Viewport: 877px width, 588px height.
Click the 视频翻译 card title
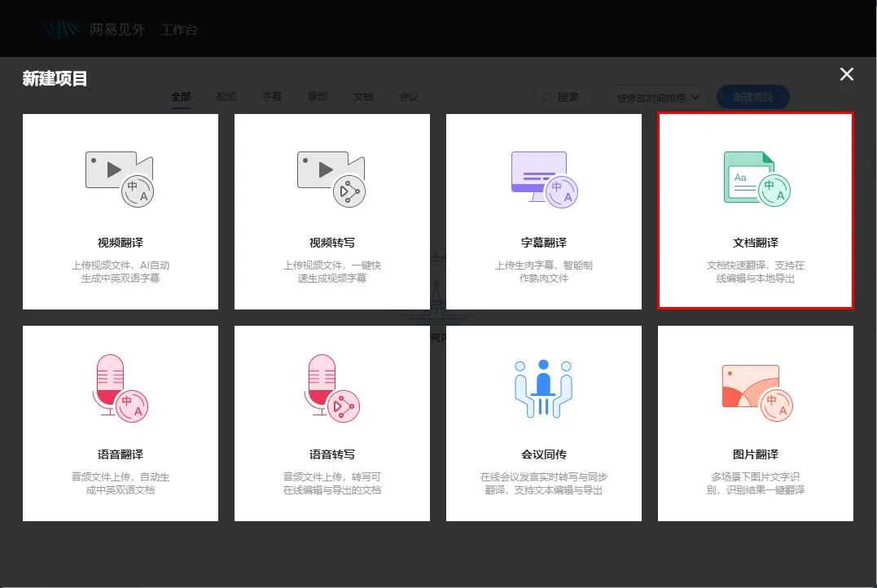tap(120, 243)
